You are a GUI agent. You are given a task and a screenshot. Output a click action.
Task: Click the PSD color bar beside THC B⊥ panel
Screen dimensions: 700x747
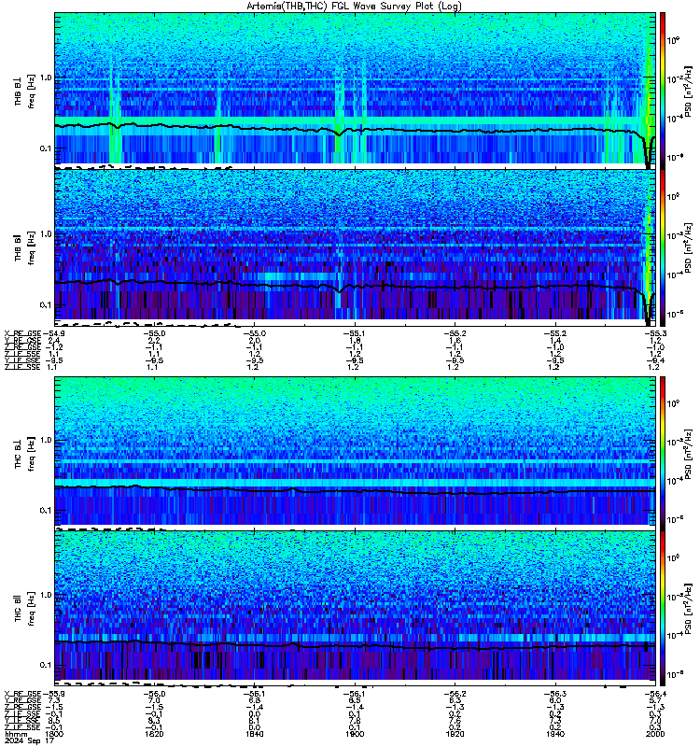coord(663,453)
